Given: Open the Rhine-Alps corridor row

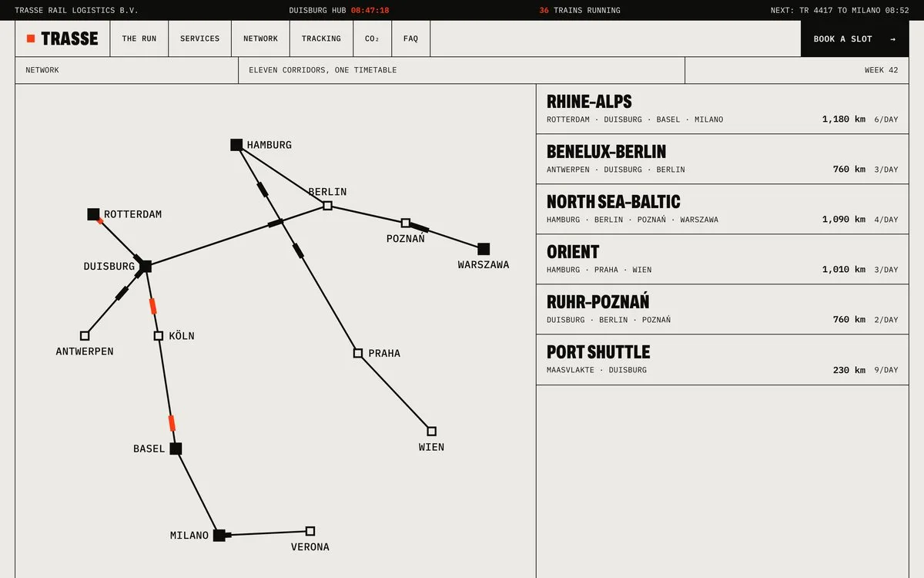Looking at the screenshot, I should 722,109.
